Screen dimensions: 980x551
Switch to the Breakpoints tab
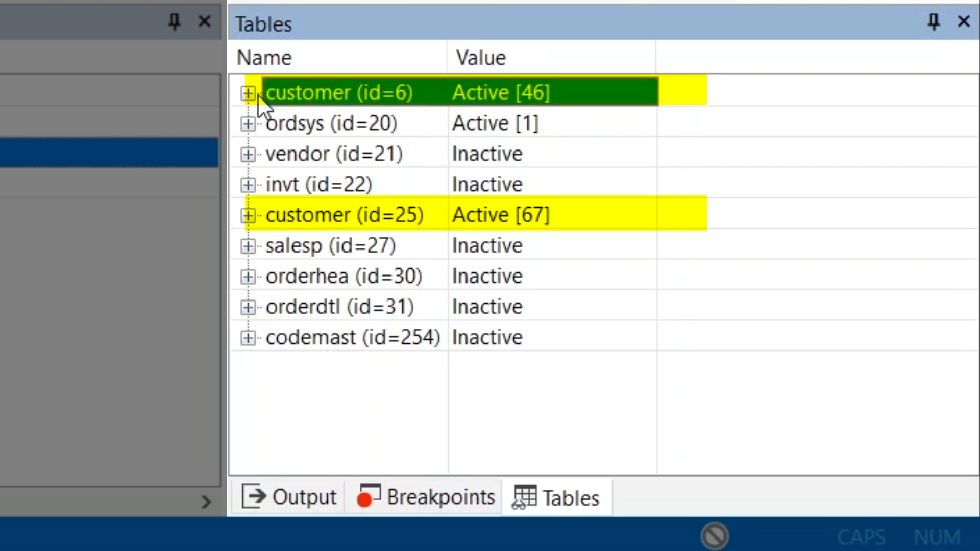tap(440, 497)
